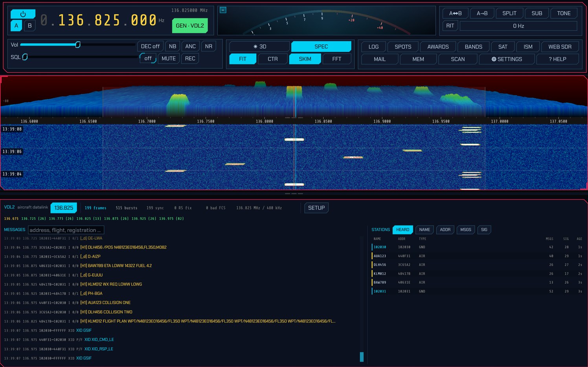Image resolution: width=588 pixels, height=367 pixels.
Task: Mute the audio with MUTE
Action: click(169, 58)
